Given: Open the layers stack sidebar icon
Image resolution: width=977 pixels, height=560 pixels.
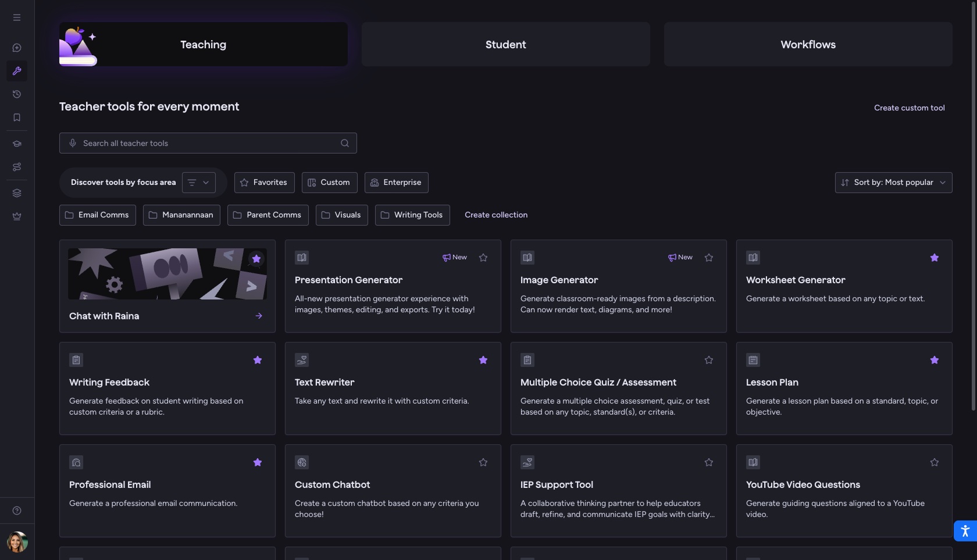Looking at the screenshot, I should [x=17, y=193].
